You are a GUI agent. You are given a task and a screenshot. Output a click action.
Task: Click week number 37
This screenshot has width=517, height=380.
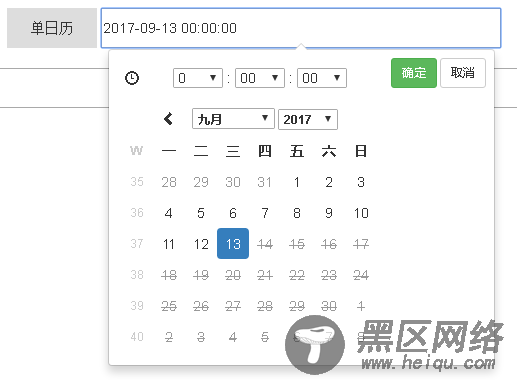point(137,244)
